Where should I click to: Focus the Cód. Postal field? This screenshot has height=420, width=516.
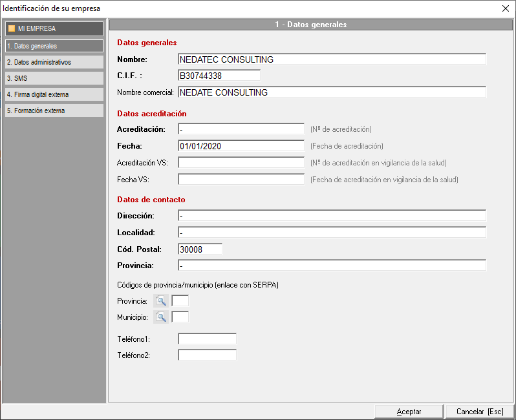tap(200, 249)
